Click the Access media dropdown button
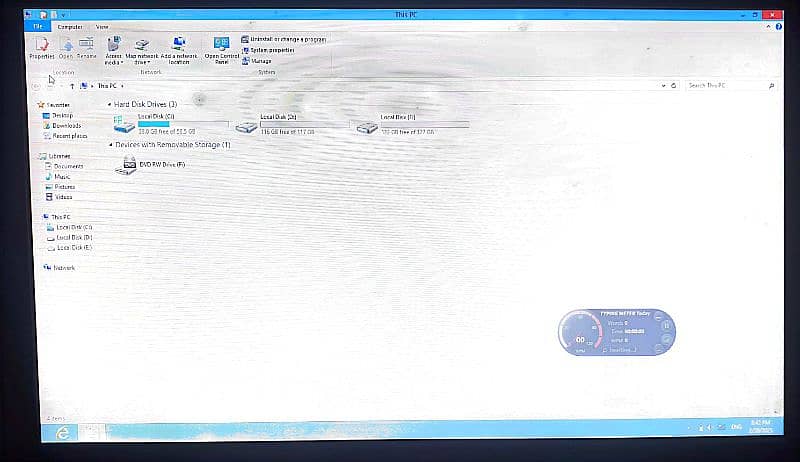The image size is (800, 462). pyautogui.click(x=113, y=49)
